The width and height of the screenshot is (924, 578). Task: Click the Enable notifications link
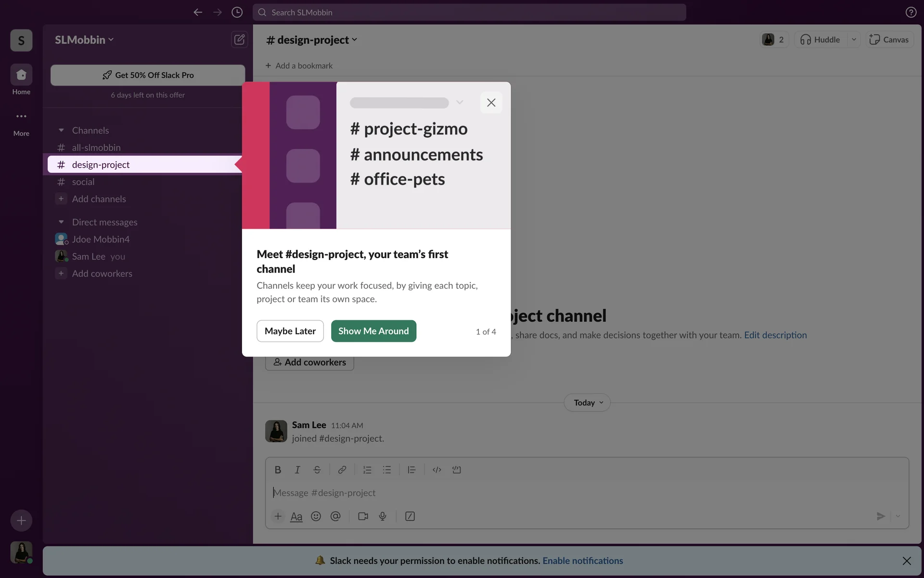582,561
